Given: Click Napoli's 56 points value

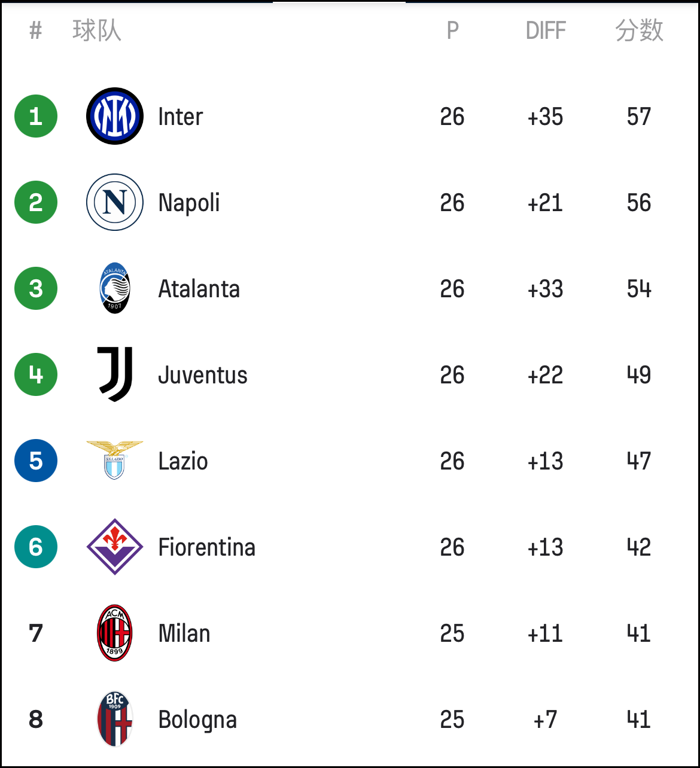Looking at the screenshot, I should [639, 203].
